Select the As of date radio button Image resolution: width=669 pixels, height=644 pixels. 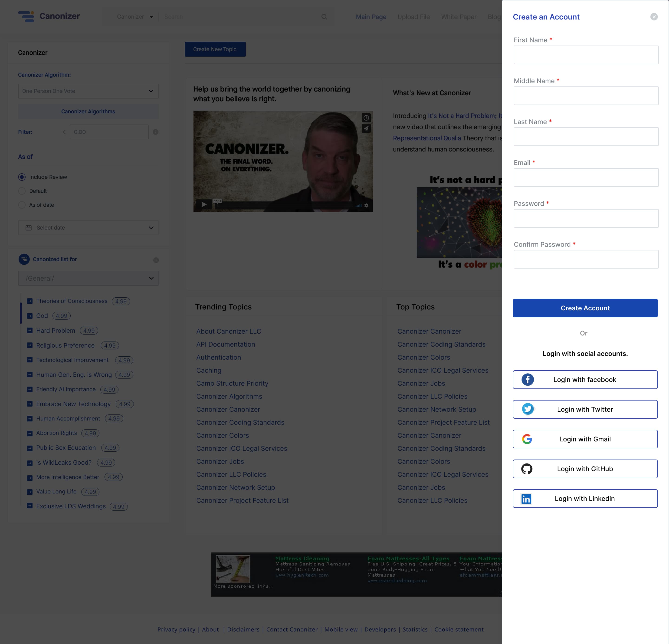tap(22, 205)
